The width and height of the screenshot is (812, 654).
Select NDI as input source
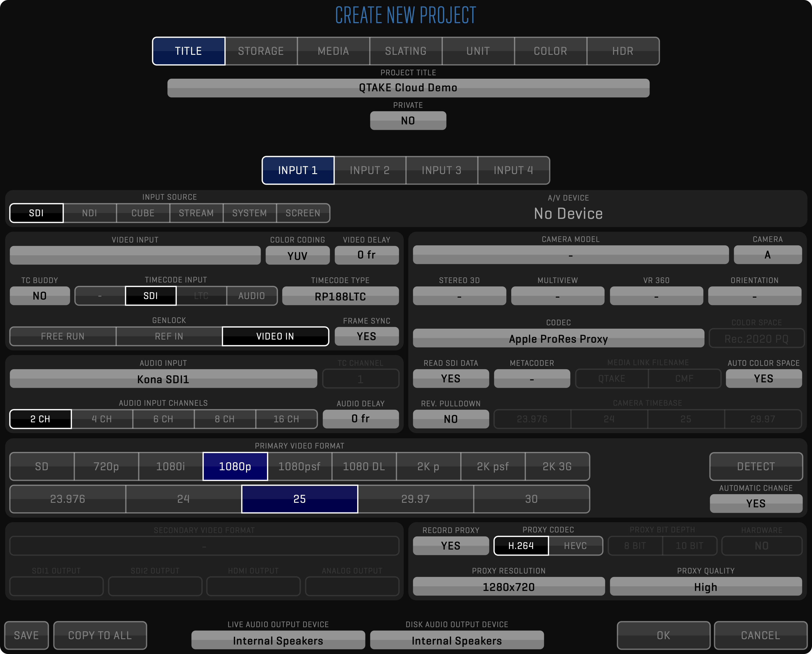point(90,213)
